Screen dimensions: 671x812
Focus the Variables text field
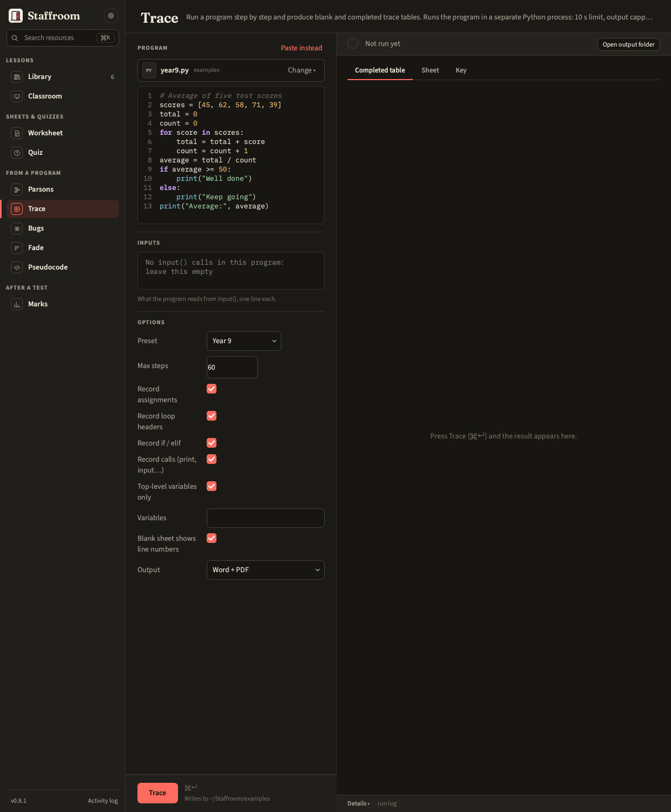(266, 518)
